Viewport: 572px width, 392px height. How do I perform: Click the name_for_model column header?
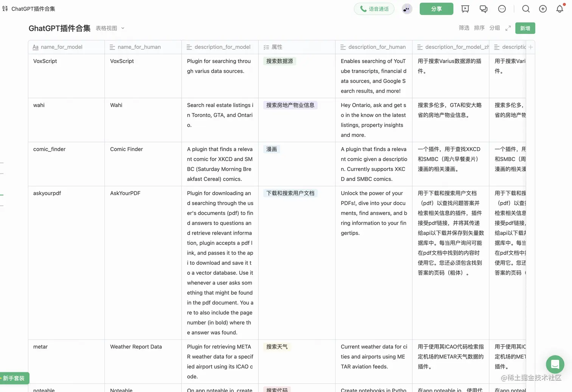66,47
